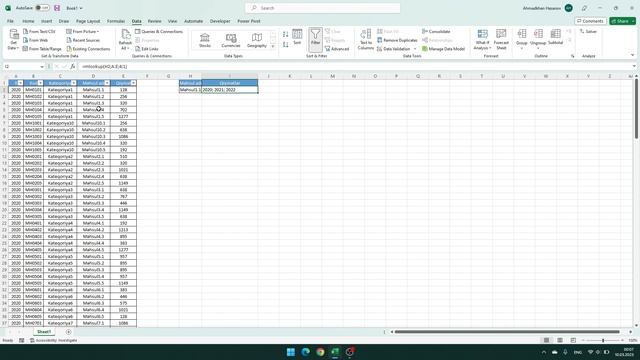The height and width of the screenshot is (360, 640).
Task: Click the Subtotal button
Action: point(556,37)
